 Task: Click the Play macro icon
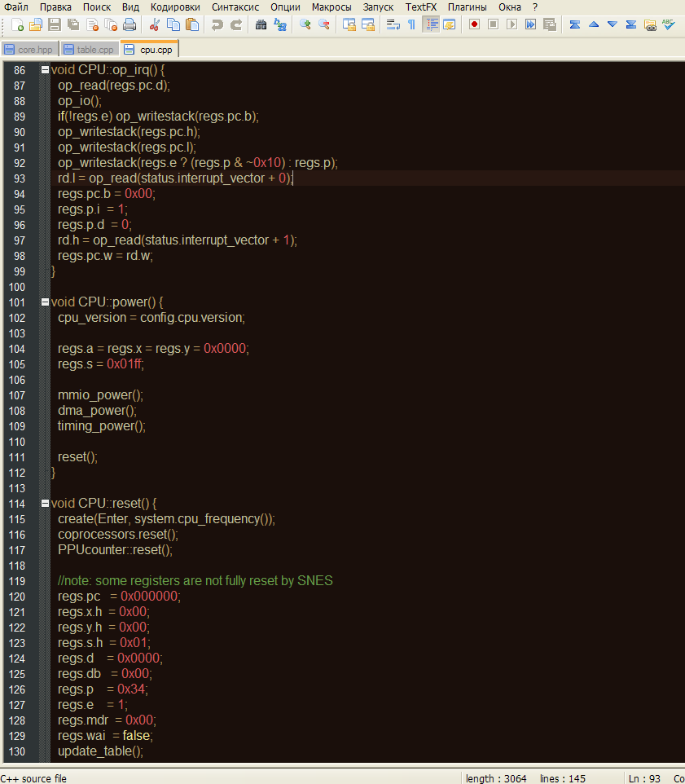(x=512, y=24)
